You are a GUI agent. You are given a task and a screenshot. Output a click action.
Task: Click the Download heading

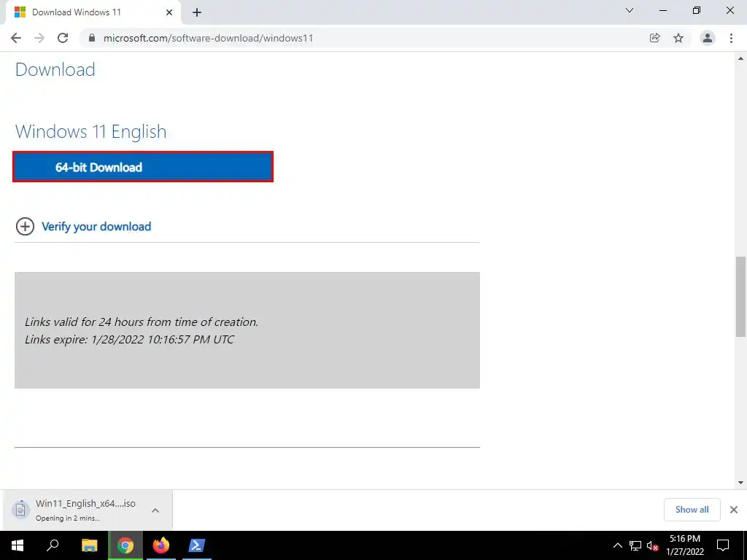tap(55, 69)
